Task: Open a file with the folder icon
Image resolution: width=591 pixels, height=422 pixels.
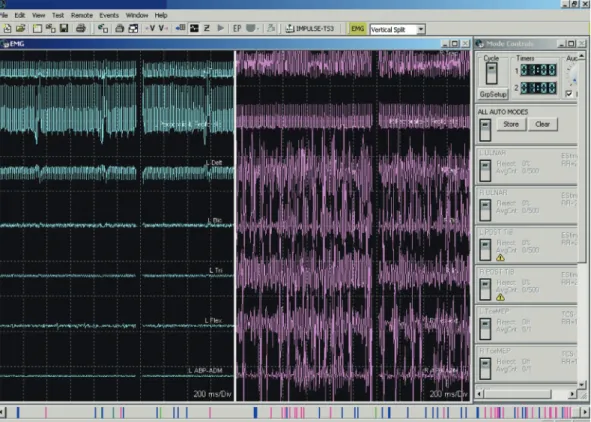Action: click(x=20, y=28)
